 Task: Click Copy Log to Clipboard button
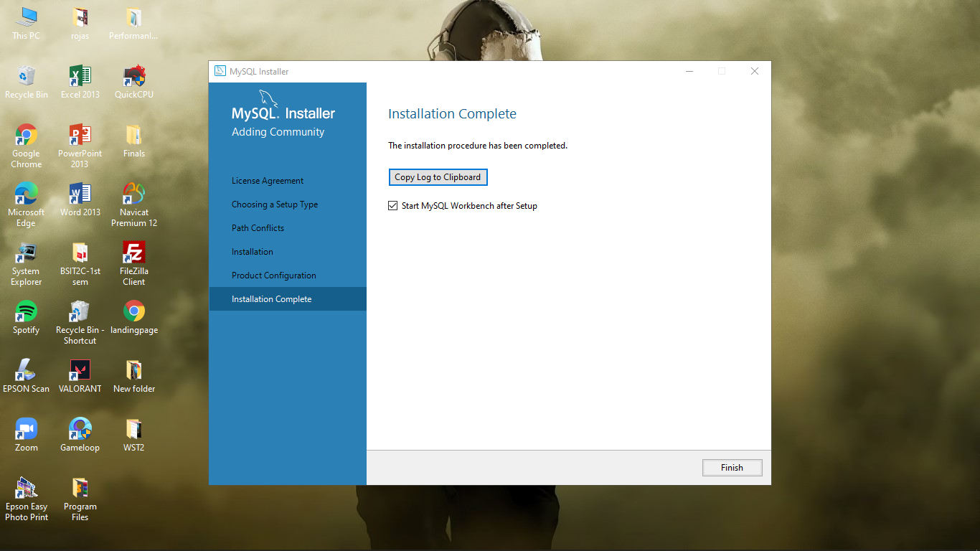tap(438, 177)
